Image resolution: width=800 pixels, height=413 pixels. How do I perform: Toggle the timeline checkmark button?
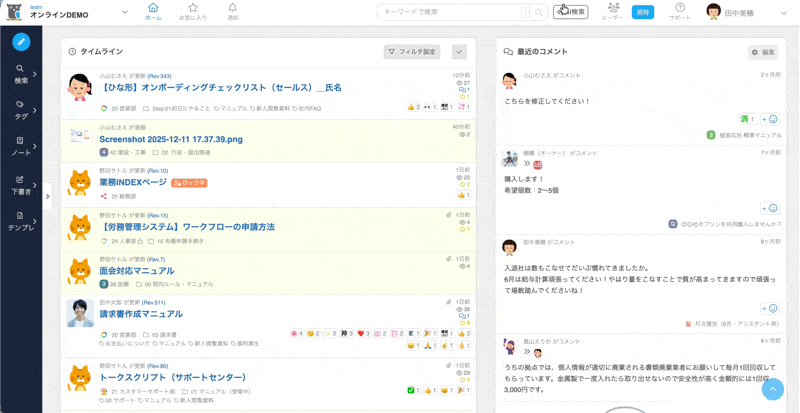point(459,52)
